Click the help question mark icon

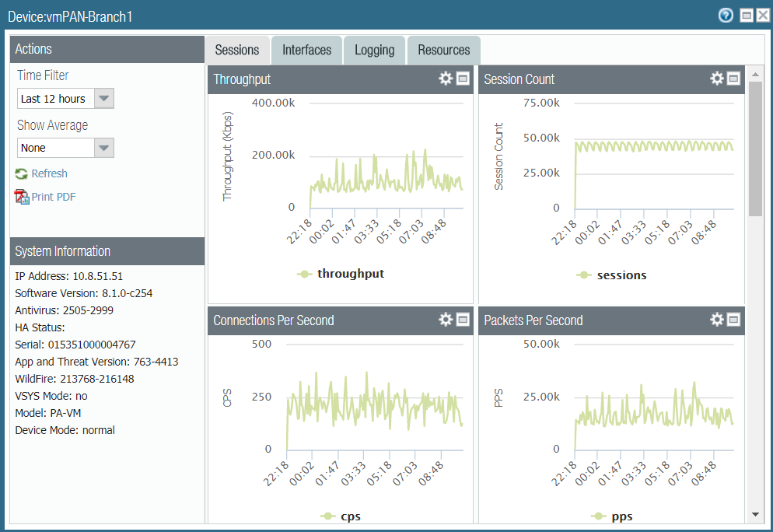[726, 16]
